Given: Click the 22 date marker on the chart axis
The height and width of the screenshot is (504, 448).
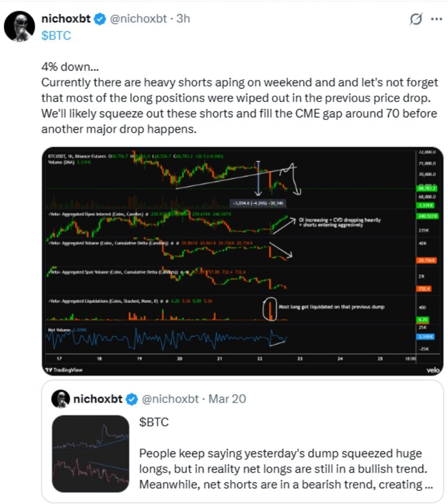Looking at the screenshot, I should (x=260, y=359).
